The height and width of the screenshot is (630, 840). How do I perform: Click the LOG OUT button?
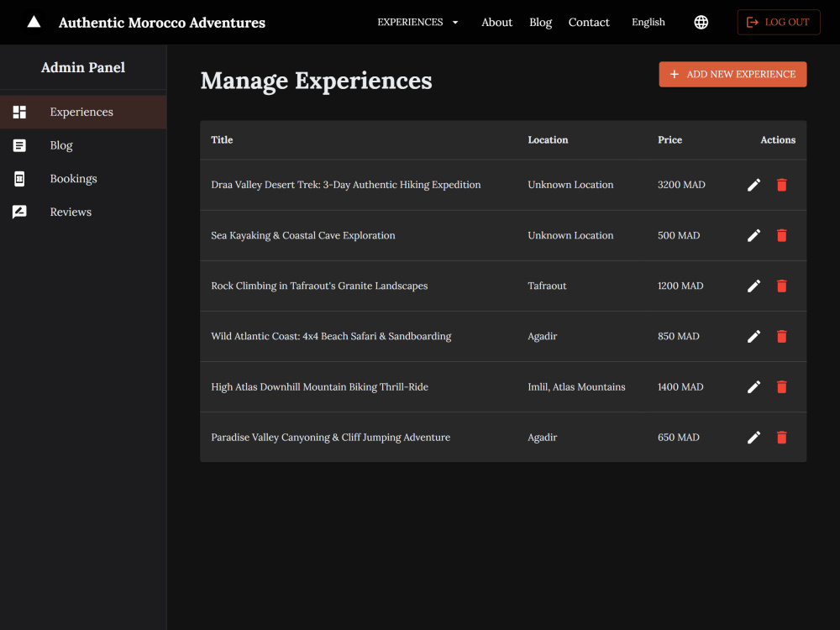pos(779,22)
